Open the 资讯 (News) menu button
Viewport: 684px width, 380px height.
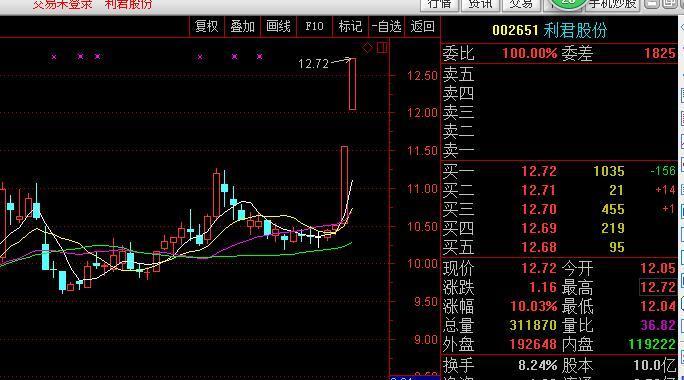click(x=480, y=4)
